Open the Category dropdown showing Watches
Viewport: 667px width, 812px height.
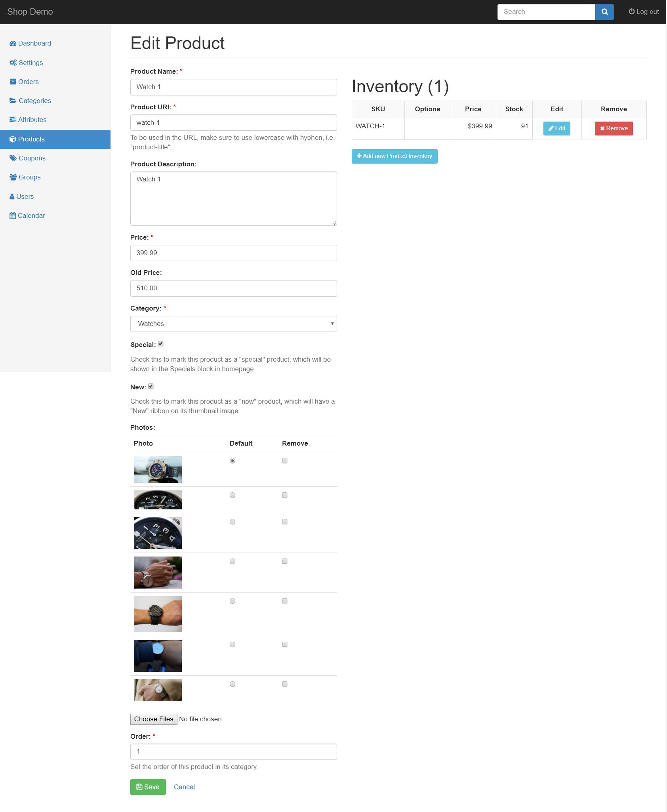[234, 324]
